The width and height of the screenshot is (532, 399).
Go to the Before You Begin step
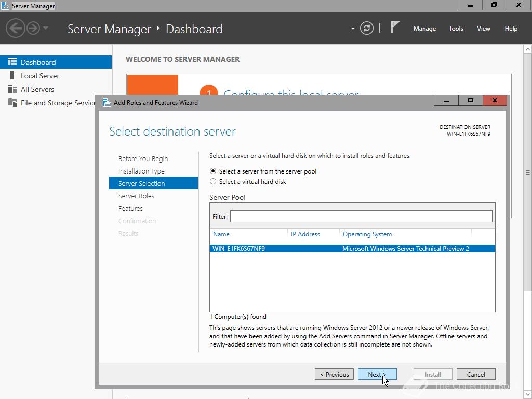click(143, 159)
